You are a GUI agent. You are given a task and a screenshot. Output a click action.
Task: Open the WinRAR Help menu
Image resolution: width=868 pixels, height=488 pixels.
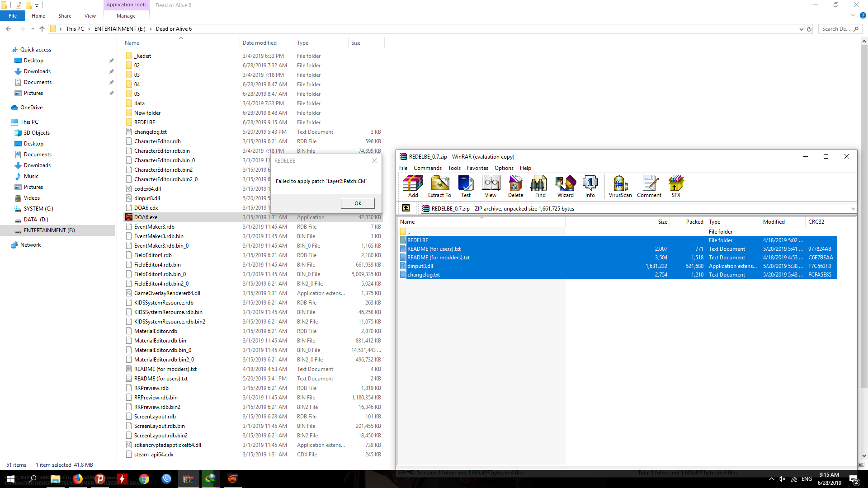click(x=525, y=168)
